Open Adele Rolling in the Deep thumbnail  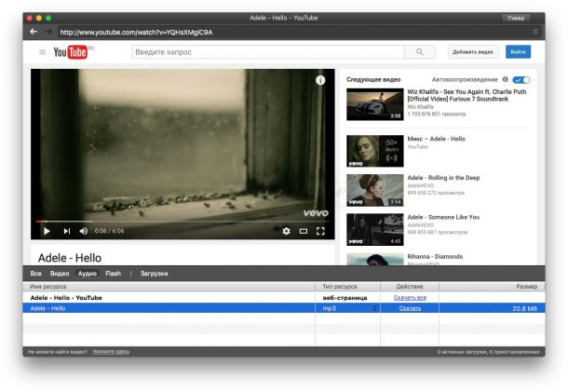(x=374, y=189)
